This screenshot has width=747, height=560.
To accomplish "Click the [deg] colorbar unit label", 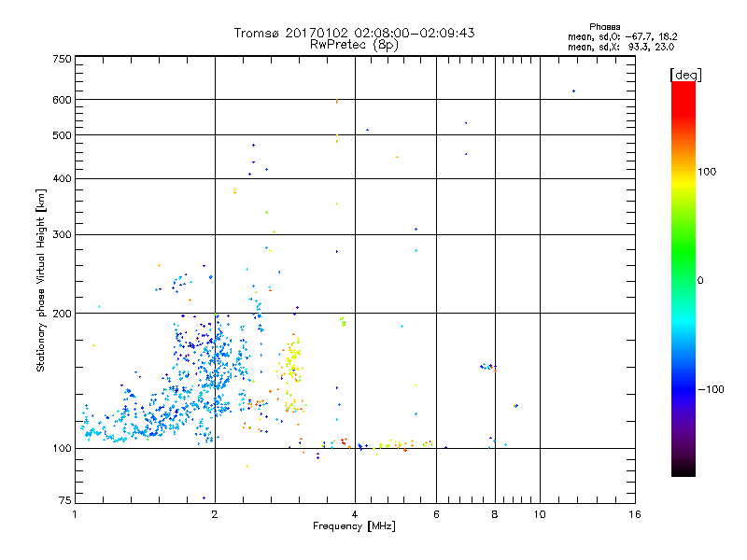I will (685, 75).
